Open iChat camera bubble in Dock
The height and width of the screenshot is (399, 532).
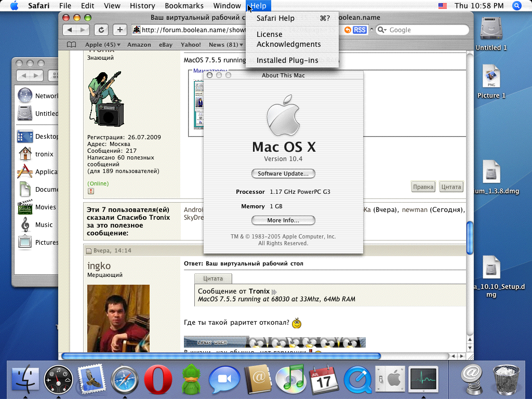point(224,380)
